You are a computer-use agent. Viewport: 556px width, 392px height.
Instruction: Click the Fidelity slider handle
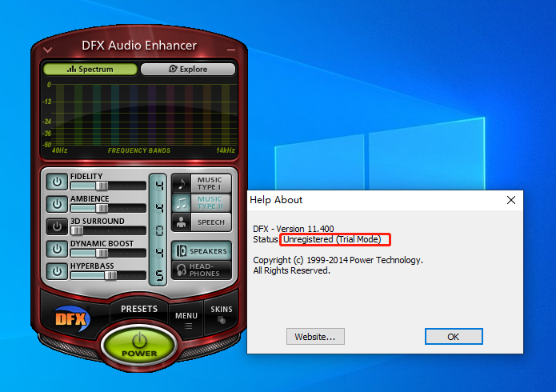102,186
